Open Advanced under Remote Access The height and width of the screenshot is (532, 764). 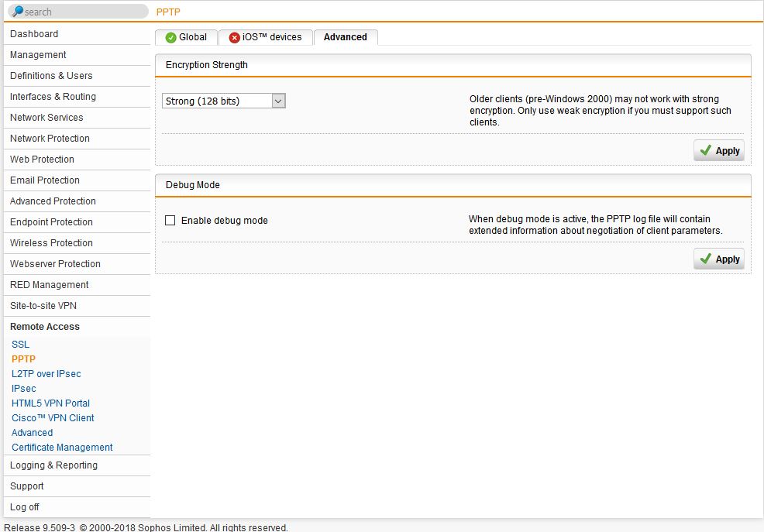[x=33, y=433]
